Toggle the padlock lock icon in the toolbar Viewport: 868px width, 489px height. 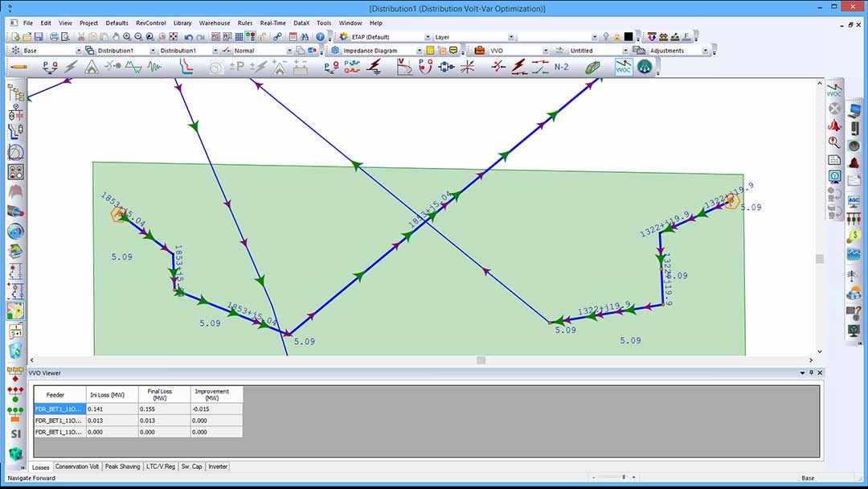click(261, 38)
